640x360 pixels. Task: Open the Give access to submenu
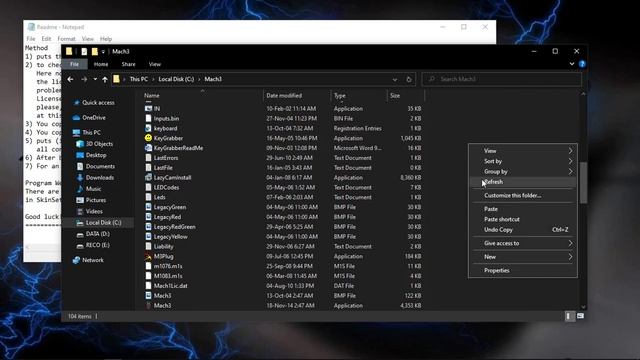coord(523,243)
